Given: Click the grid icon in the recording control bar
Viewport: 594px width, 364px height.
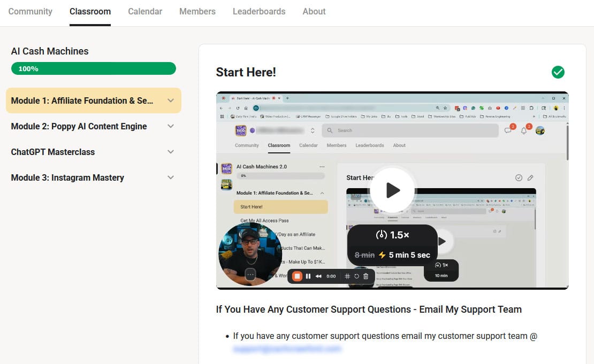Looking at the screenshot, I should 347,276.
